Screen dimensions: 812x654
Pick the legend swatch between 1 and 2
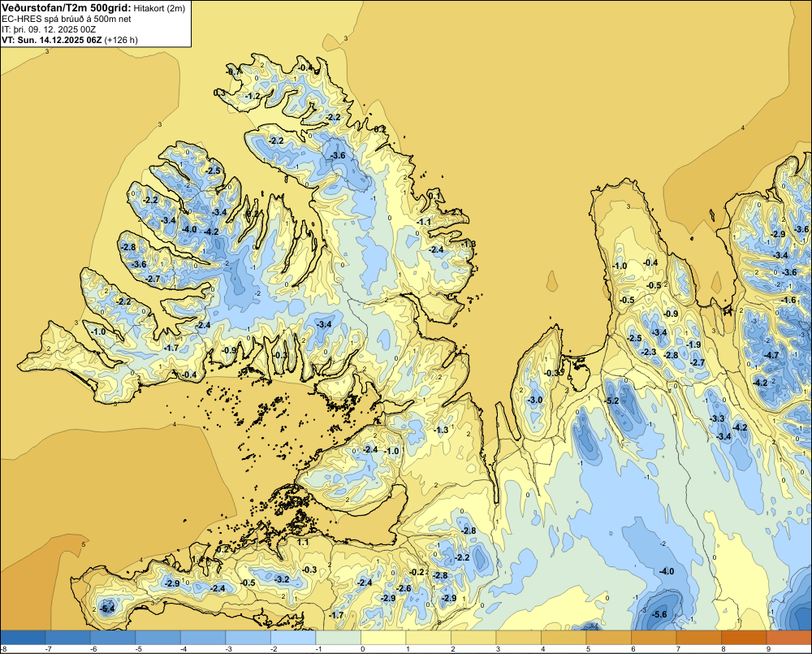click(428, 638)
